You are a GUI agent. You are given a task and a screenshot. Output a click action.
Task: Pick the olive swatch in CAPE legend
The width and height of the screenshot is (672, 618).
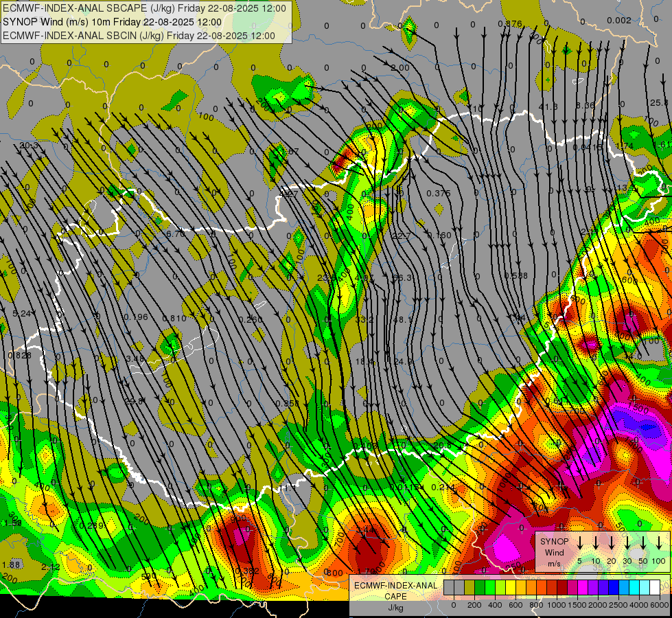pos(470,588)
